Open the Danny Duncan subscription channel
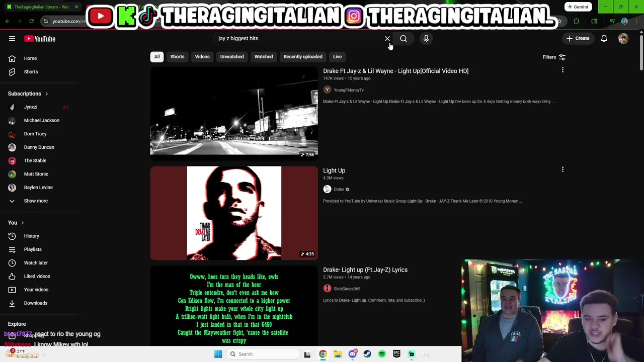This screenshot has height=362, width=644. pos(39,147)
